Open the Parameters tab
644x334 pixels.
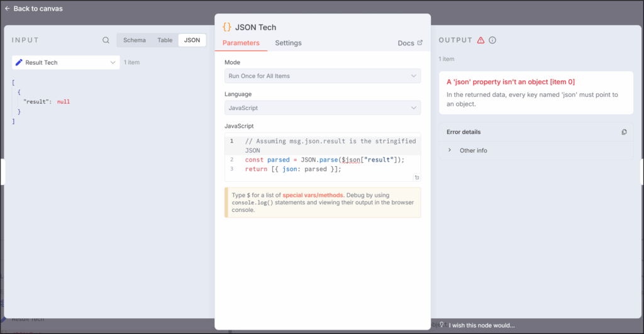(241, 43)
